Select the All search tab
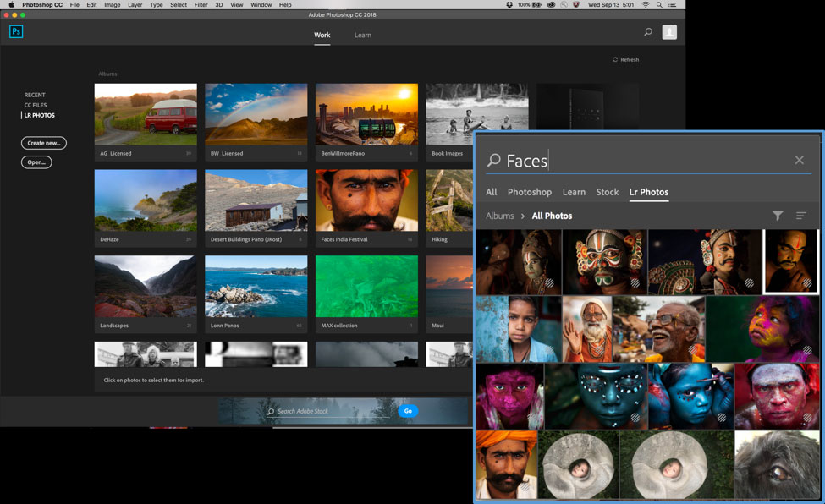 pos(492,192)
